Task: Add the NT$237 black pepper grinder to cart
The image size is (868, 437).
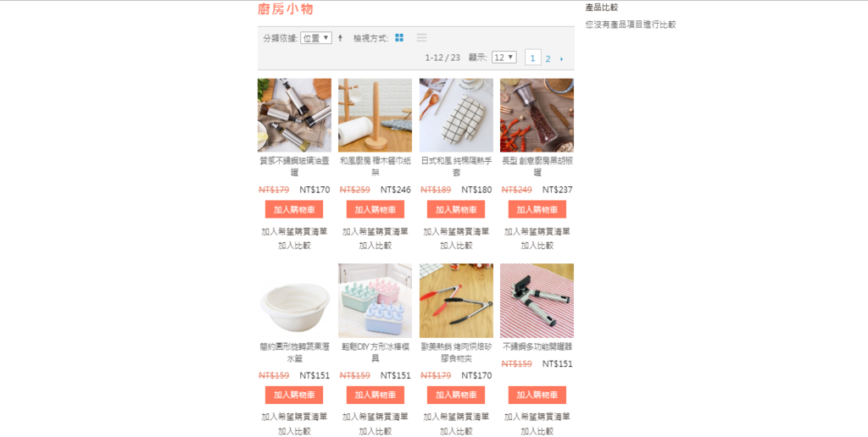Action: click(x=537, y=210)
